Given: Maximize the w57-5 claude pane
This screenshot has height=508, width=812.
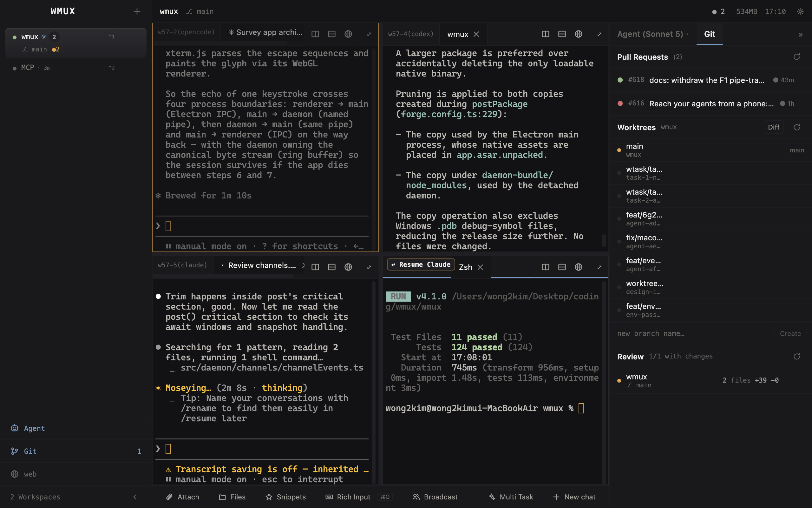Looking at the screenshot, I should [369, 267].
